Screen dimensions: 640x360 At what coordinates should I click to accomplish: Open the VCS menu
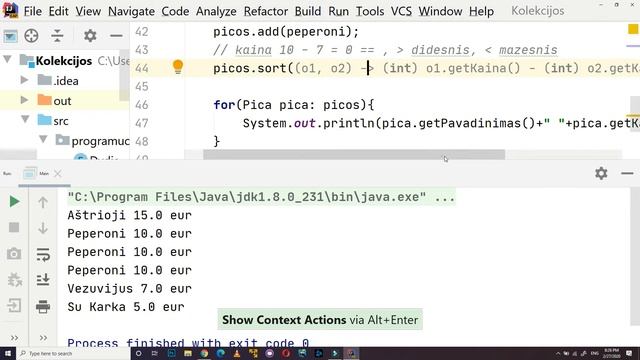coord(401,11)
